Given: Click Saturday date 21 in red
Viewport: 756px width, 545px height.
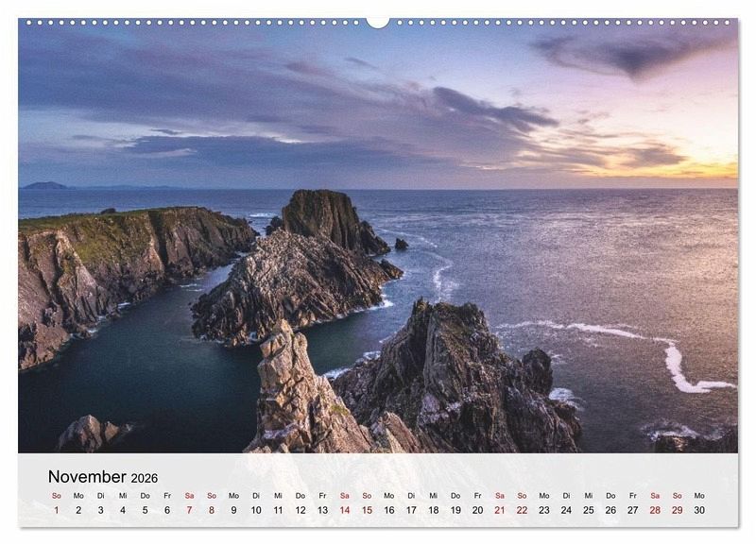Looking at the screenshot, I should [499, 510].
